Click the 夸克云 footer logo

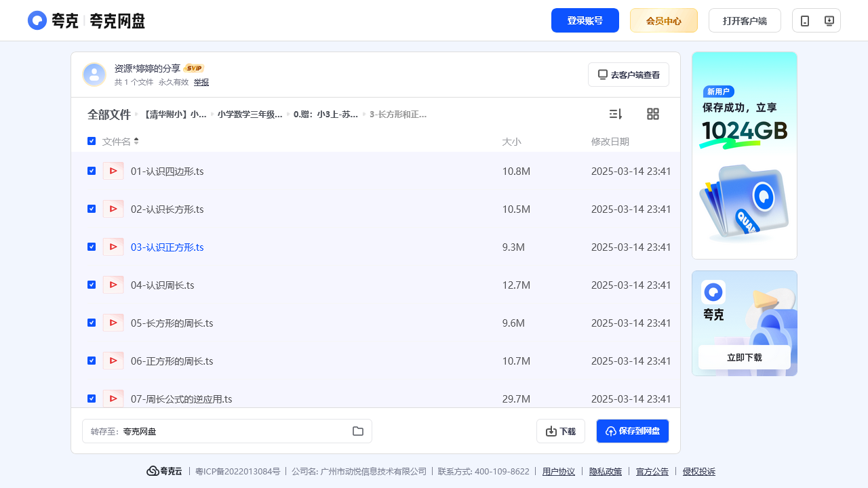(164, 471)
